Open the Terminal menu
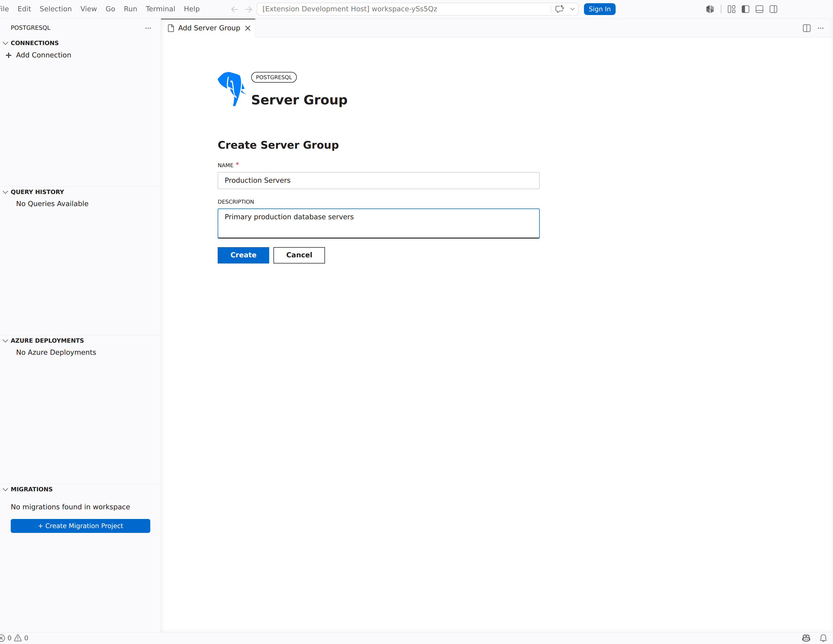 pyautogui.click(x=160, y=9)
